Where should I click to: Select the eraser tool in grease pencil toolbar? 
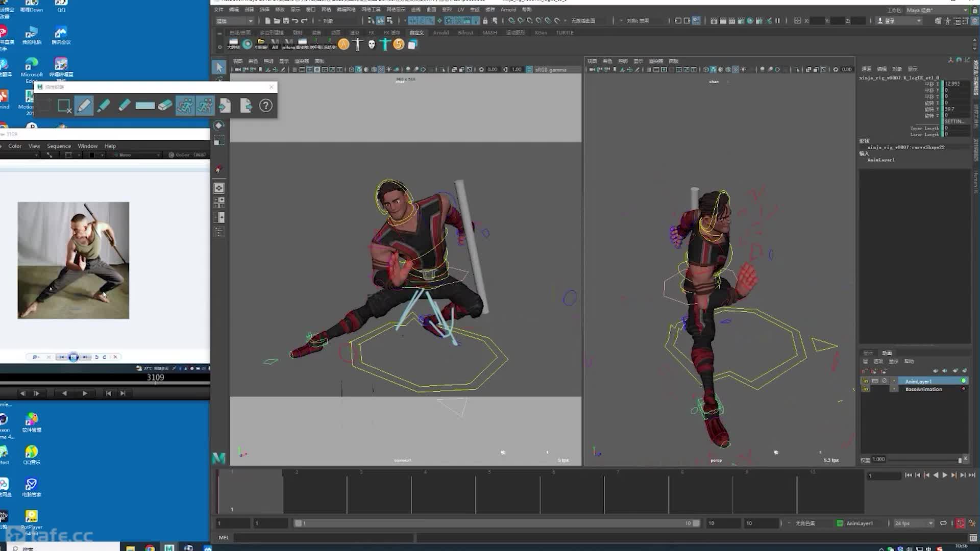[165, 106]
